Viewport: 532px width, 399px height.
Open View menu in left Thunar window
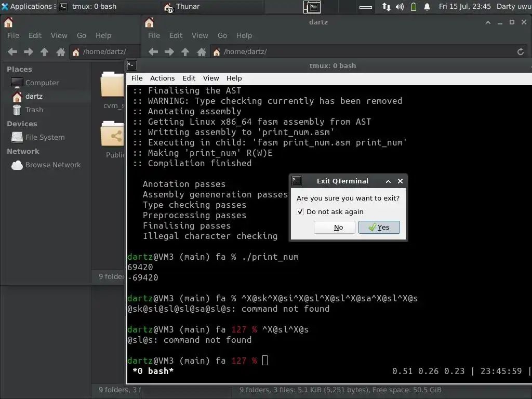tap(59, 36)
